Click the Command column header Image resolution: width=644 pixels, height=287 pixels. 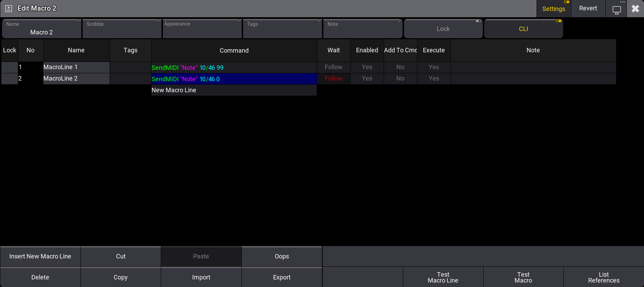coord(234,51)
